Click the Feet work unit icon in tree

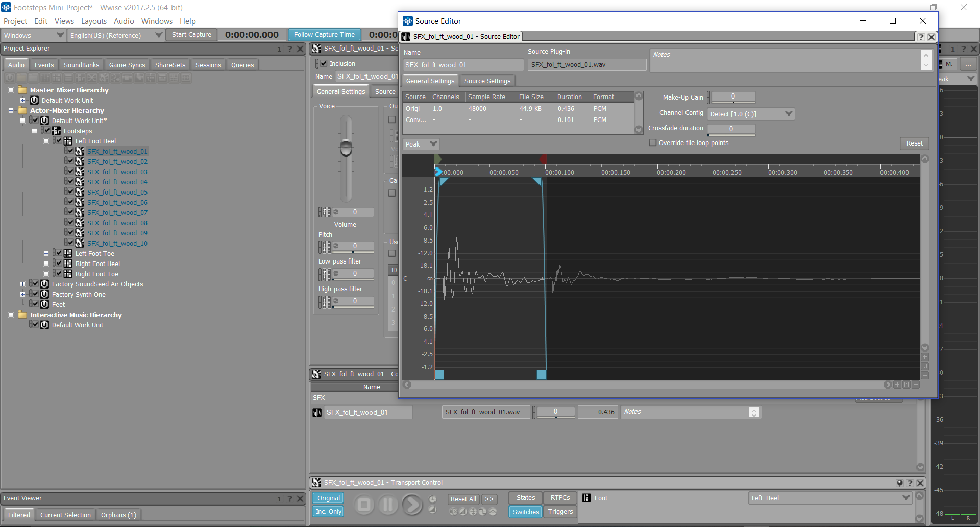point(44,304)
